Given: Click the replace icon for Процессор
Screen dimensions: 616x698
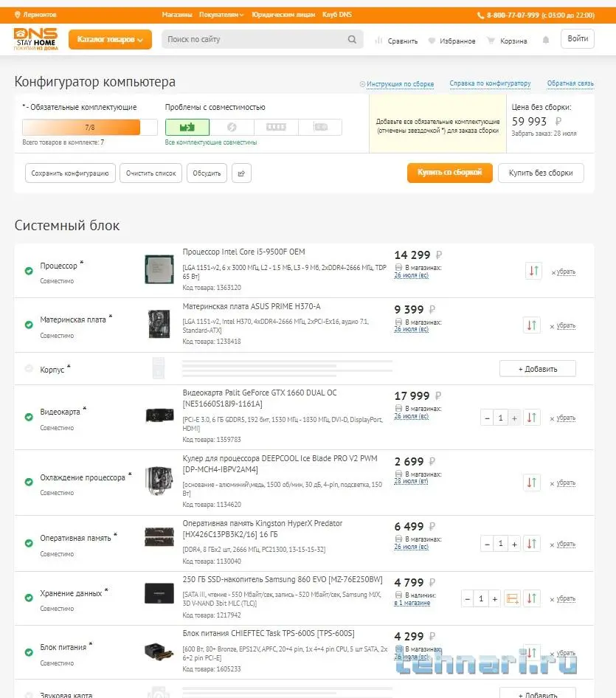Looking at the screenshot, I should point(533,271).
